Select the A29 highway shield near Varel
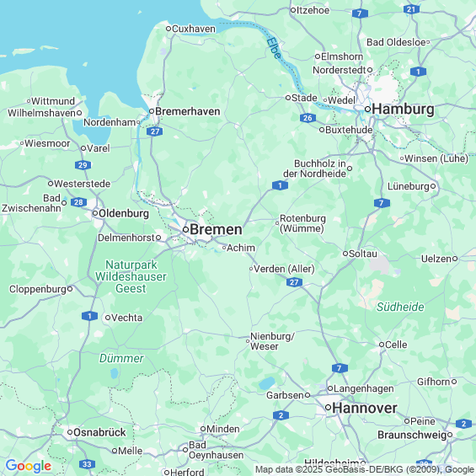Screen dimensions: 476x476 coord(83,165)
